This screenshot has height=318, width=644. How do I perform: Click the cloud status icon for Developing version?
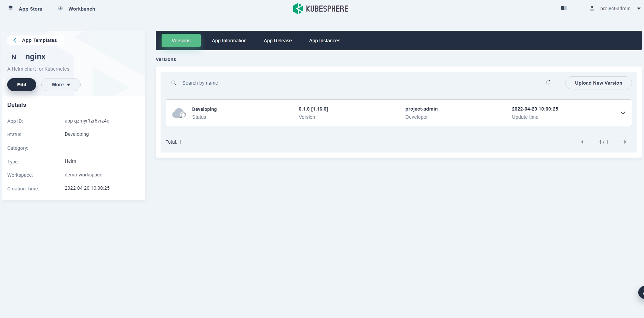[x=179, y=113]
